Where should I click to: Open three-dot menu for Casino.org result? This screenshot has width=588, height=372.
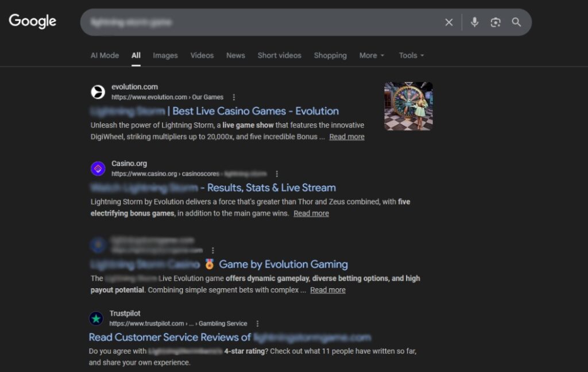[x=277, y=173]
